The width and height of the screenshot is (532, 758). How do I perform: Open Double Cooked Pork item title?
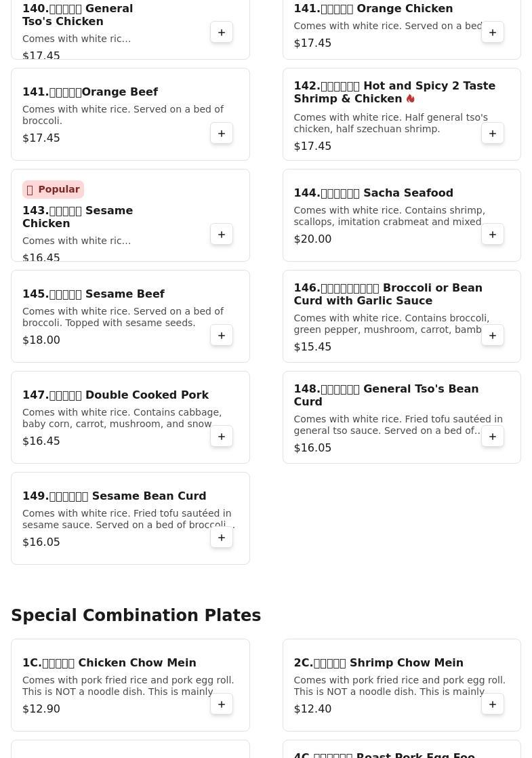tap(115, 395)
